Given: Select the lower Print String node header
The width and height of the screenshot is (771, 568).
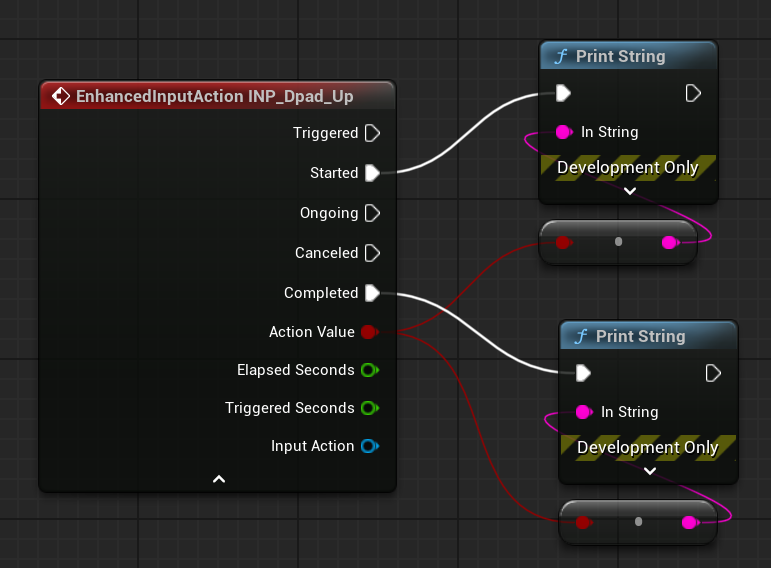Looking at the screenshot, I should tap(648, 336).
